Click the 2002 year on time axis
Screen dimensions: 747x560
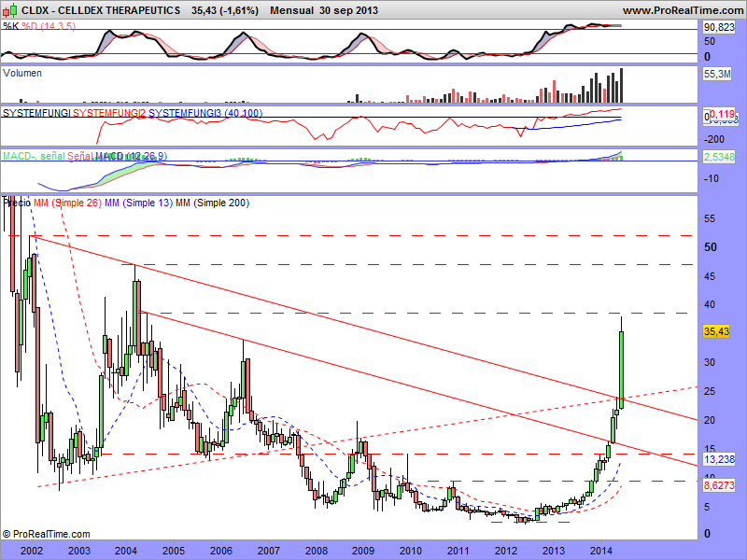pos(32,551)
